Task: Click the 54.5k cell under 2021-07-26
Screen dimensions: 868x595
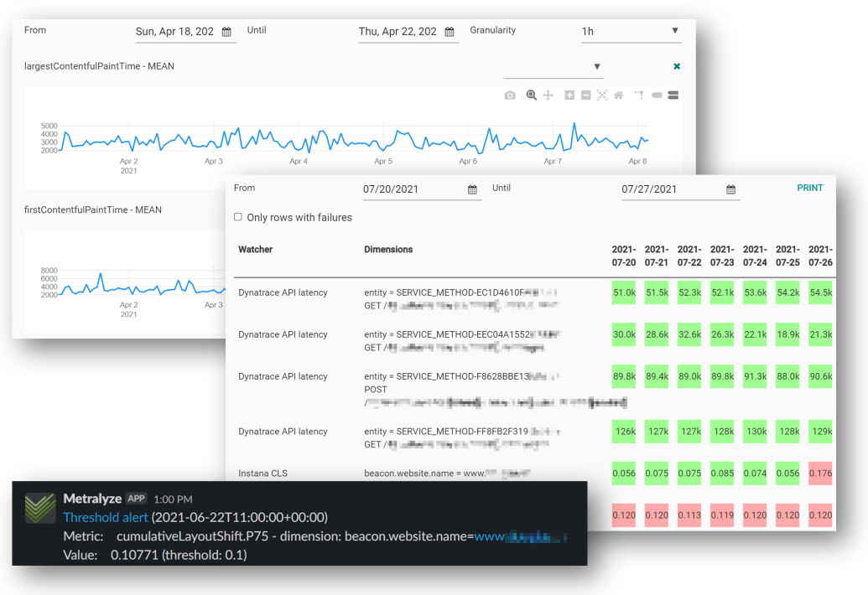Action: [820, 292]
